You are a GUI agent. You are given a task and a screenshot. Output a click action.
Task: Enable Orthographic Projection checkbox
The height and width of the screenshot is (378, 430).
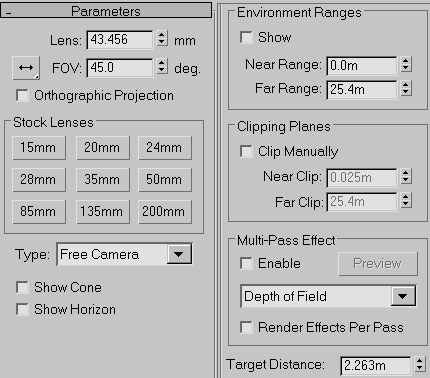point(22,96)
